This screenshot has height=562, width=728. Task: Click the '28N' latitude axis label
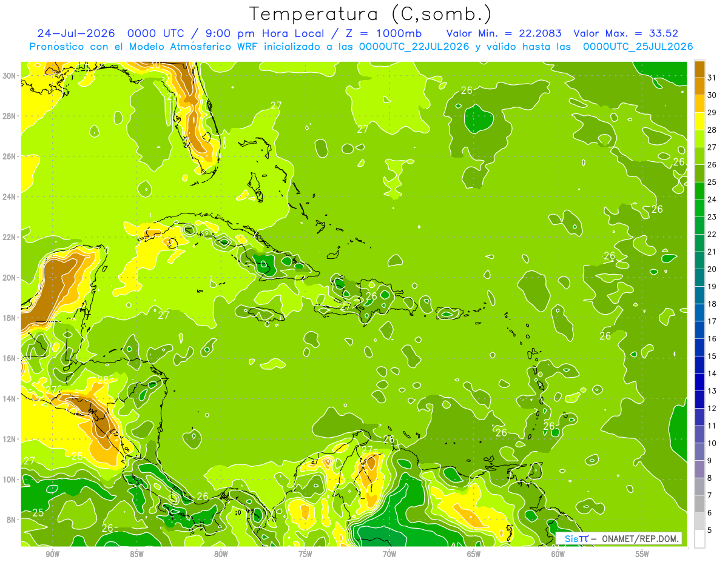[8, 116]
